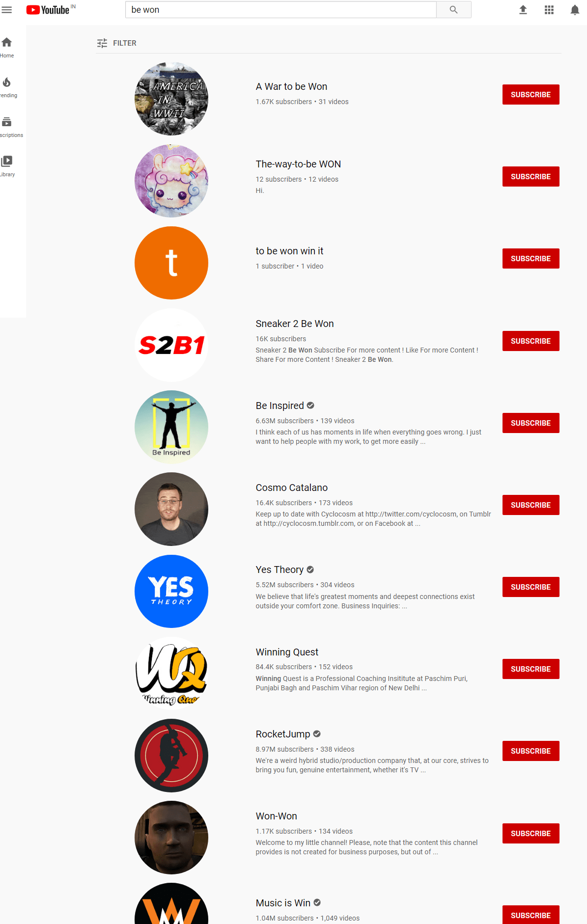This screenshot has height=924, width=587.
Task: Open the YouTube apps grid
Action: click(x=549, y=10)
